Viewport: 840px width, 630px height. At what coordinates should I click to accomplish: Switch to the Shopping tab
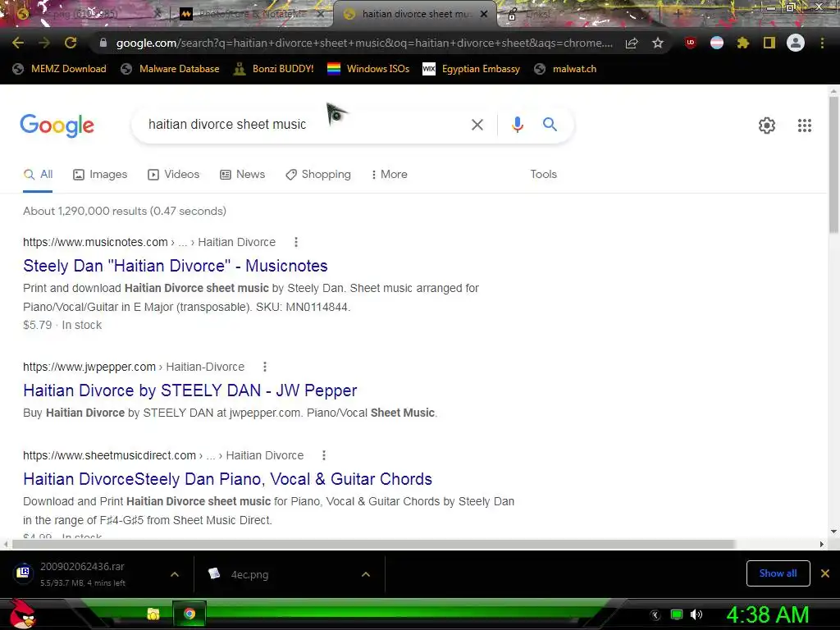coord(318,175)
